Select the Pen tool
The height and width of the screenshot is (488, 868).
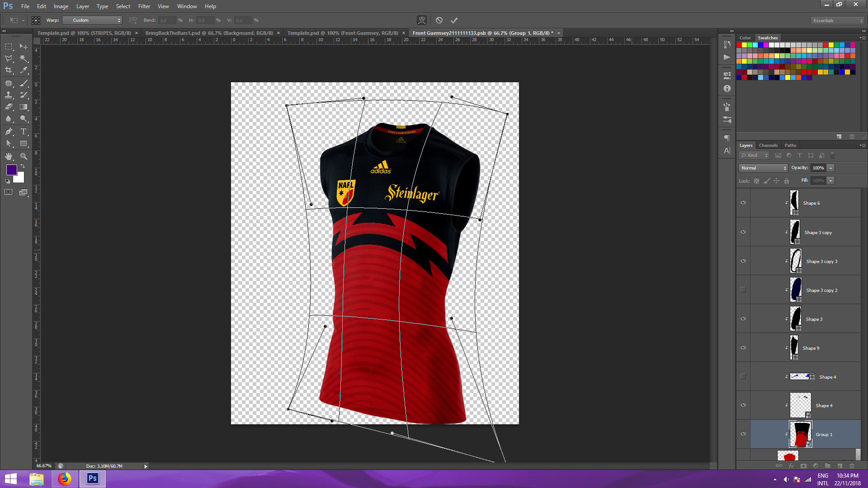9,131
